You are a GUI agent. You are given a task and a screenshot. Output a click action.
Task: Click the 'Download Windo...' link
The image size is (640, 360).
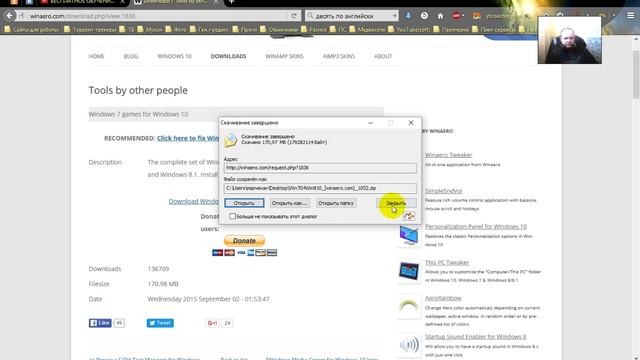194,202
